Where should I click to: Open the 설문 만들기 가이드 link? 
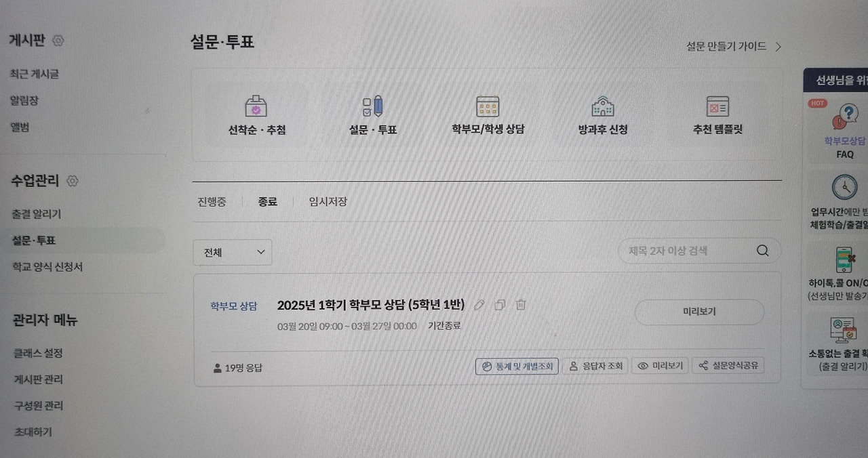click(727, 46)
